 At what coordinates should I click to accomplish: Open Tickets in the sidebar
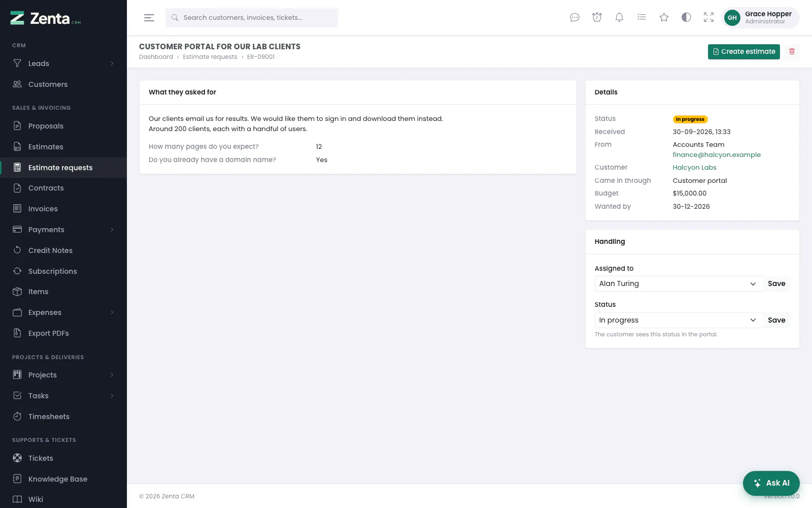coord(63,458)
